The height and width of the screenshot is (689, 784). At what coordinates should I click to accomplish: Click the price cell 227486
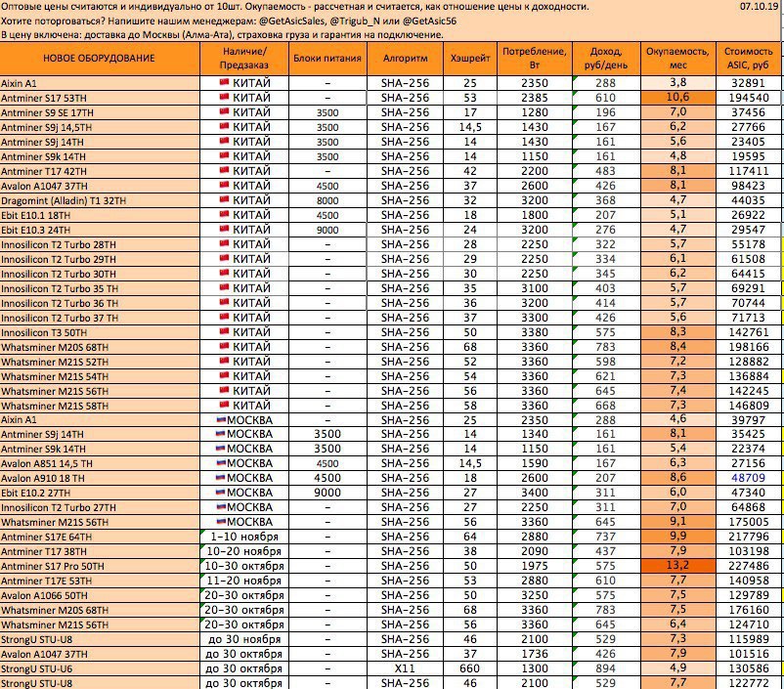click(x=749, y=566)
